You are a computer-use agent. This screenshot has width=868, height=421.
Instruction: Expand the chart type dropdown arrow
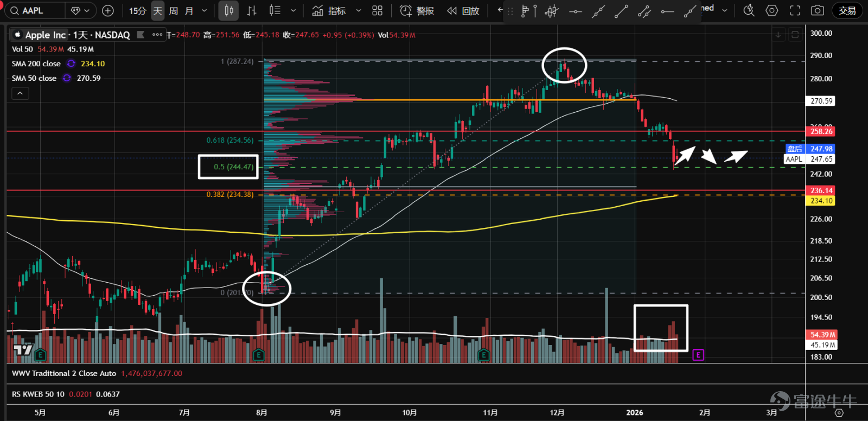tap(293, 10)
